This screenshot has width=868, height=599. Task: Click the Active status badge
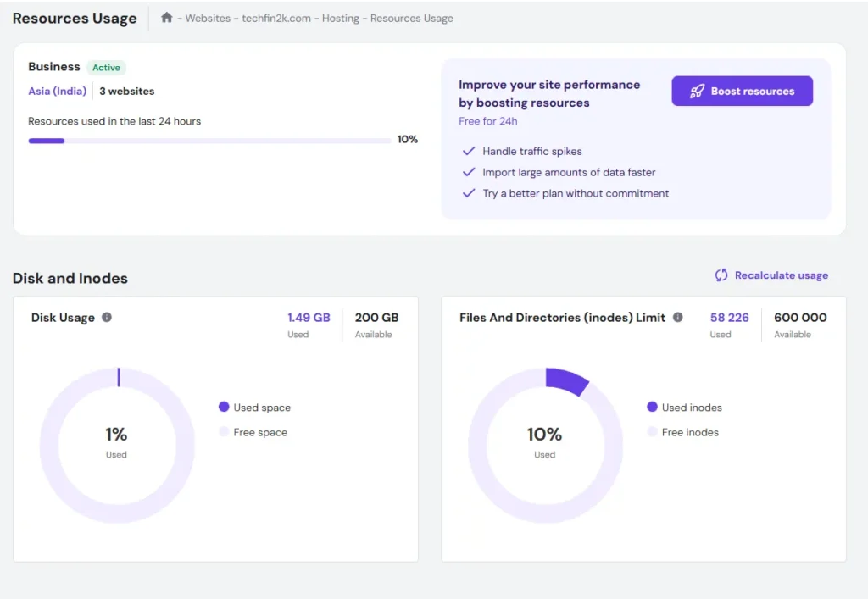[106, 68]
